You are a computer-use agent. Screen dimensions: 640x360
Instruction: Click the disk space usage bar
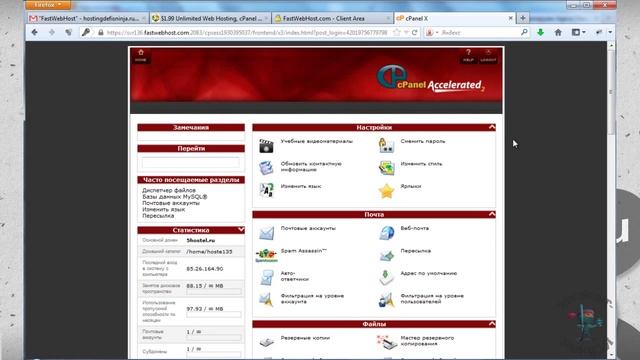tap(214, 292)
